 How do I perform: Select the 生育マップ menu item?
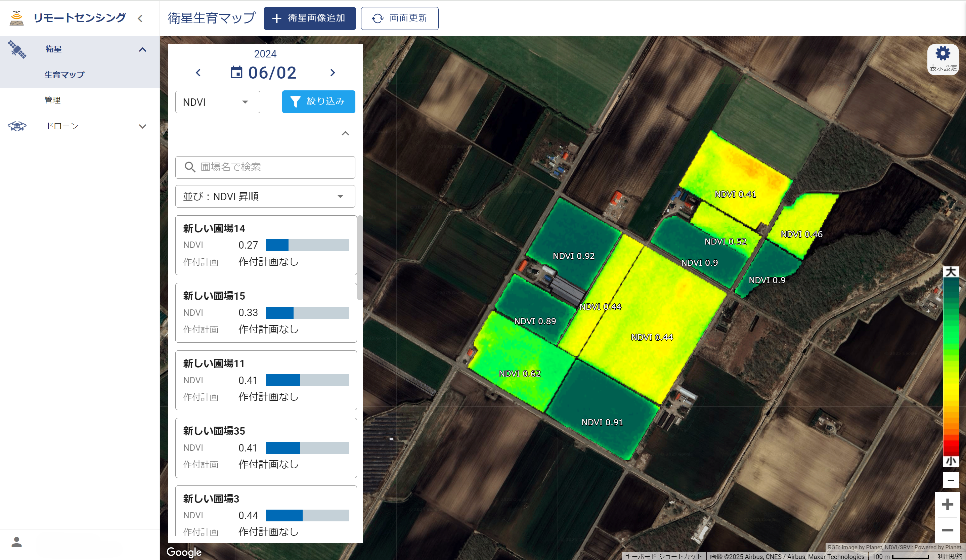point(64,75)
